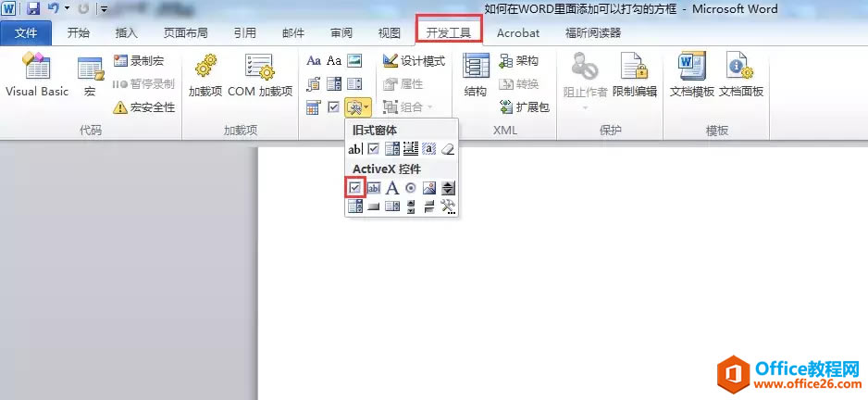868x400 pixels.
Task: Insert a Building Block Gallery control
Action: click(314, 83)
